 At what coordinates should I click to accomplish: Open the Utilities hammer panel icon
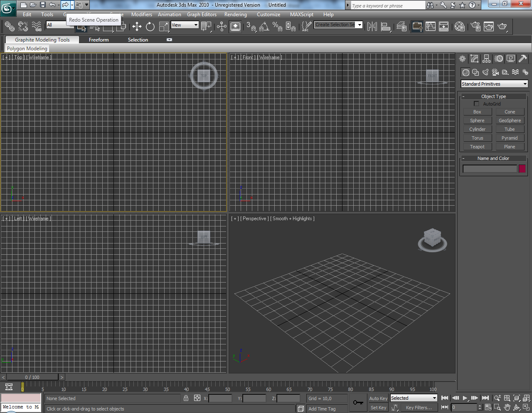[523, 59]
